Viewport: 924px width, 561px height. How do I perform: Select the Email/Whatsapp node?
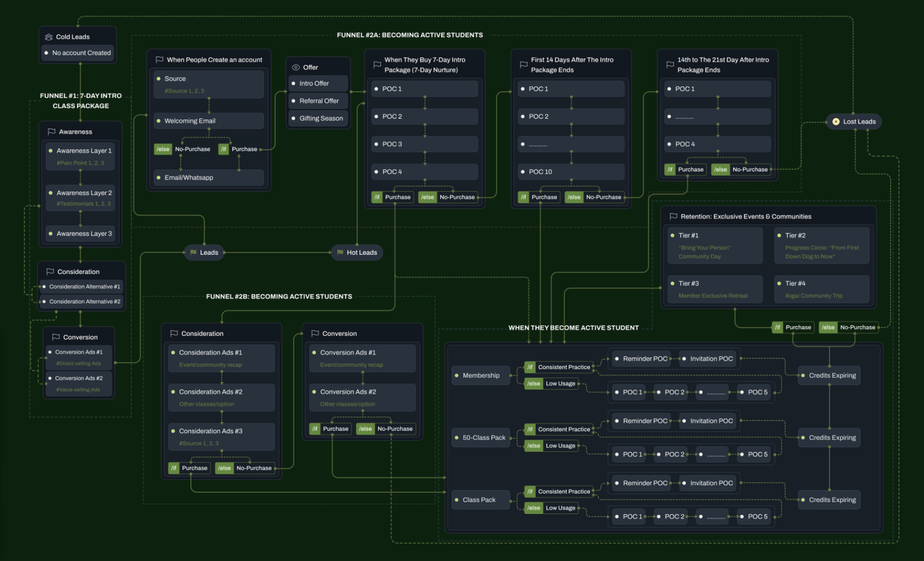click(209, 177)
